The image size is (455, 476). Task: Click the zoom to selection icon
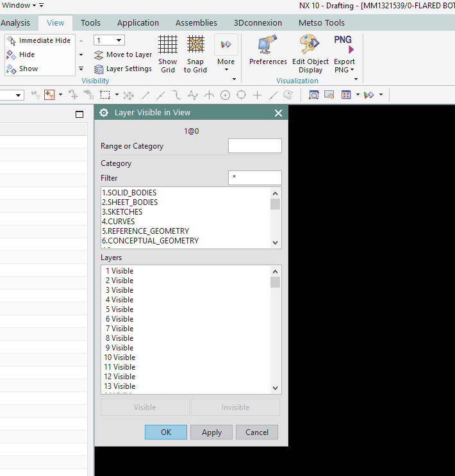click(314, 95)
